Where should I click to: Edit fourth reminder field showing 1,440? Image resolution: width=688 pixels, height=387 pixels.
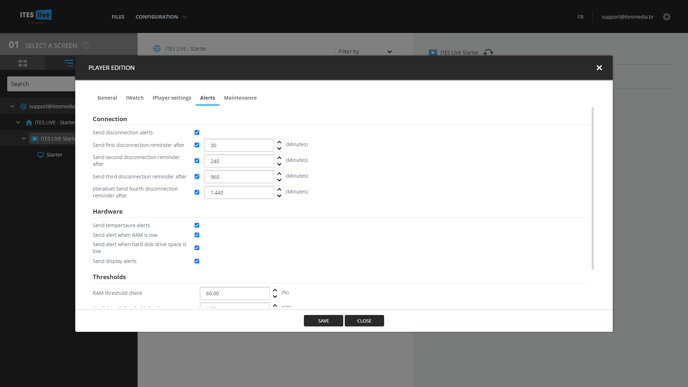point(239,193)
